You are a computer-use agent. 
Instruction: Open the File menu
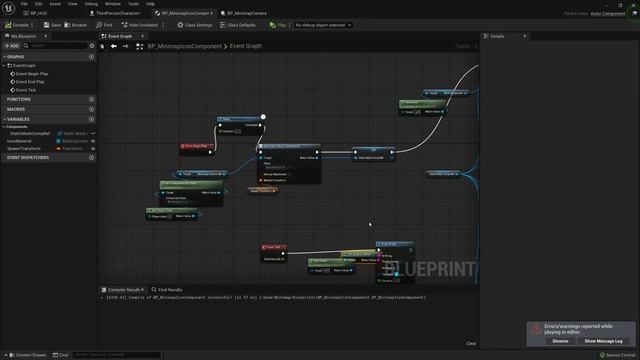point(24,4)
